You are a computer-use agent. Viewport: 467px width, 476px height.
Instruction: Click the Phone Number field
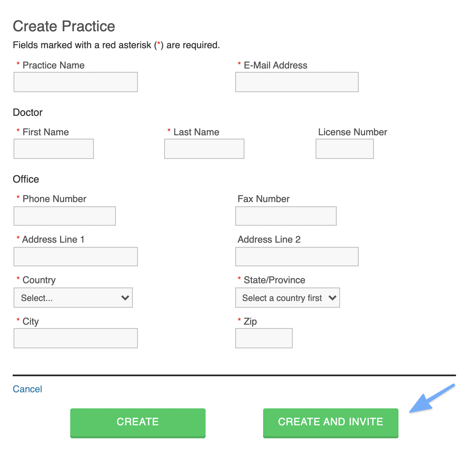point(65,216)
